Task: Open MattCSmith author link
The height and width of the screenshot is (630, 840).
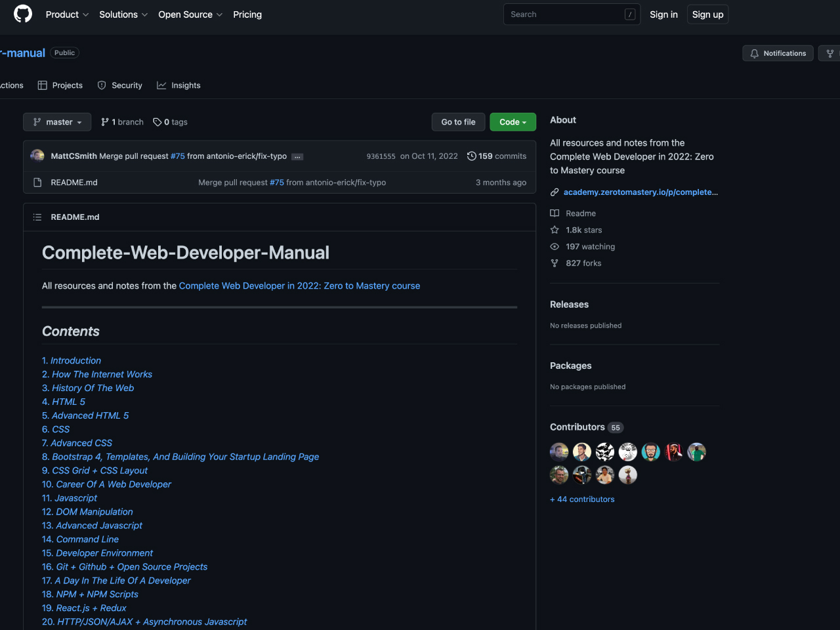Action: point(73,156)
